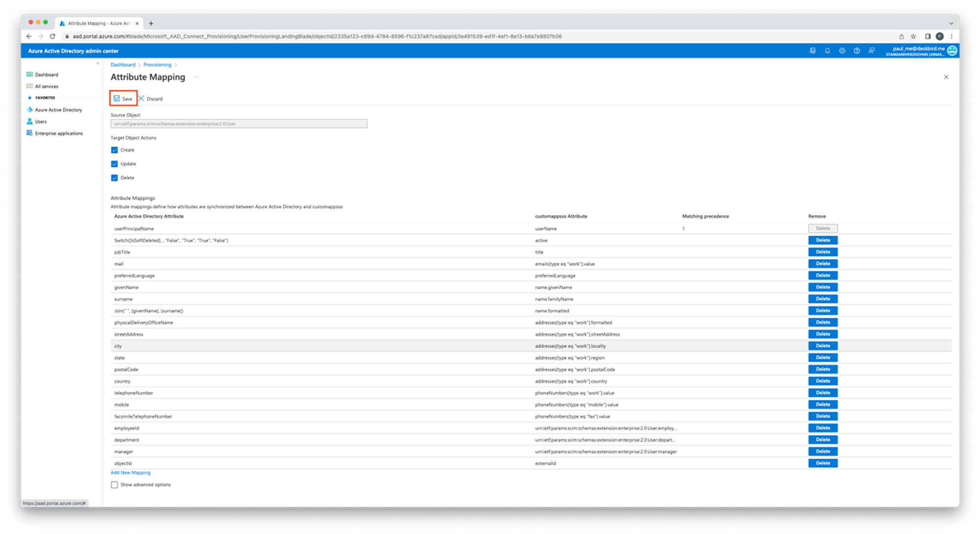Open the notifications bell in the top bar
This screenshot has width=980, height=534.
pos(827,51)
